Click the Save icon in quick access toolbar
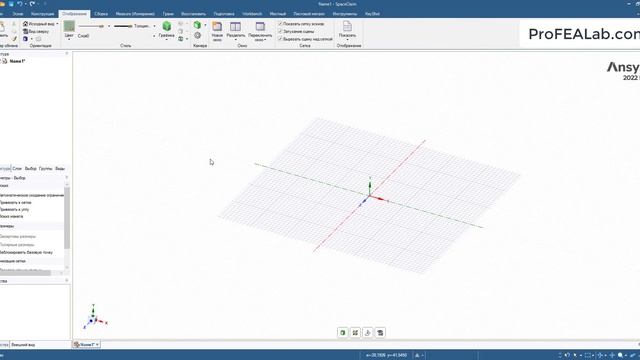Viewport: 640px width, 360px height. click(x=11, y=4)
